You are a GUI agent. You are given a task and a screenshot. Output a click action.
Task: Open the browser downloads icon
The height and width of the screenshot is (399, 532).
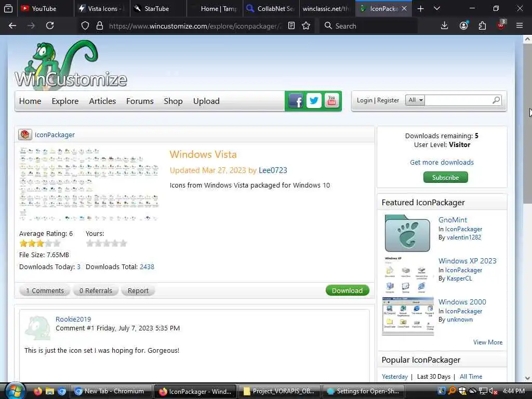tap(444, 26)
